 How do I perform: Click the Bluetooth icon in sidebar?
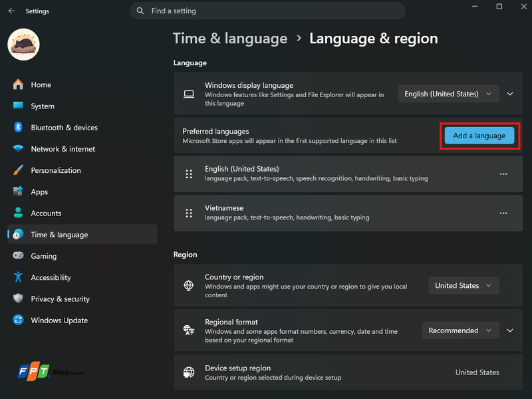point(18,127)
